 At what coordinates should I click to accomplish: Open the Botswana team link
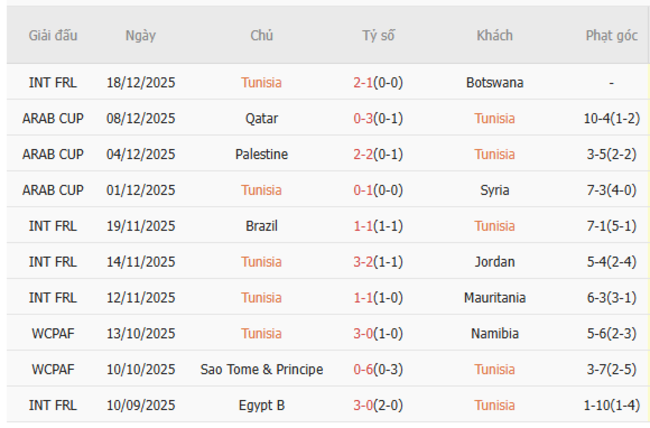(495, 82)
